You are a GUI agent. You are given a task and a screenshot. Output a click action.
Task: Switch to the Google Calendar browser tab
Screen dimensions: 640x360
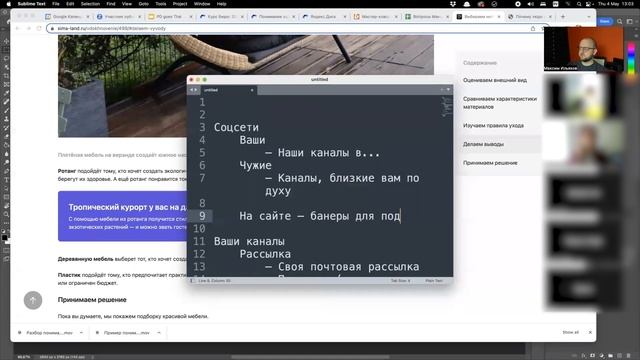67,16
